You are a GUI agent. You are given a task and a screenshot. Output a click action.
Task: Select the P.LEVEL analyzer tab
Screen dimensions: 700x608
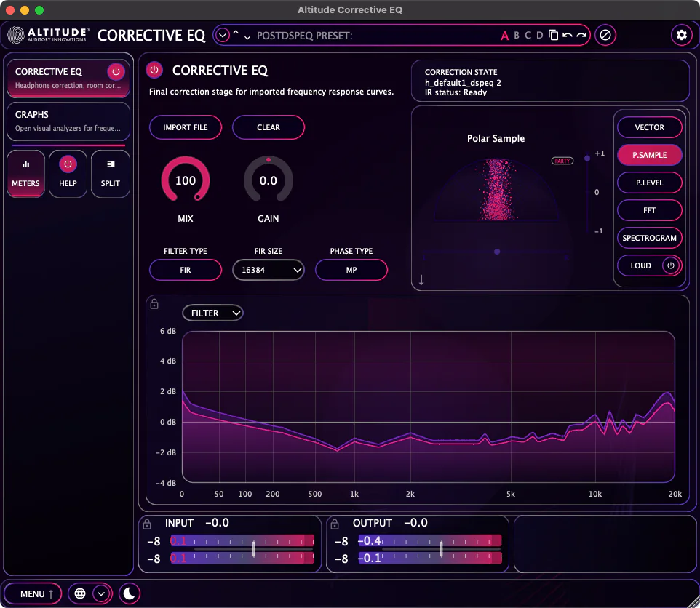(x=650, y=183)
